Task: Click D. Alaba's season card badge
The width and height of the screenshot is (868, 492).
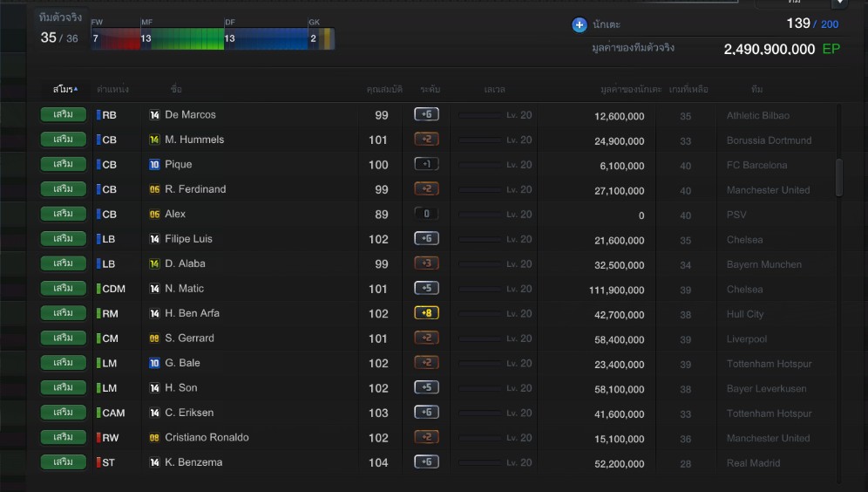Action: [154, 263]
